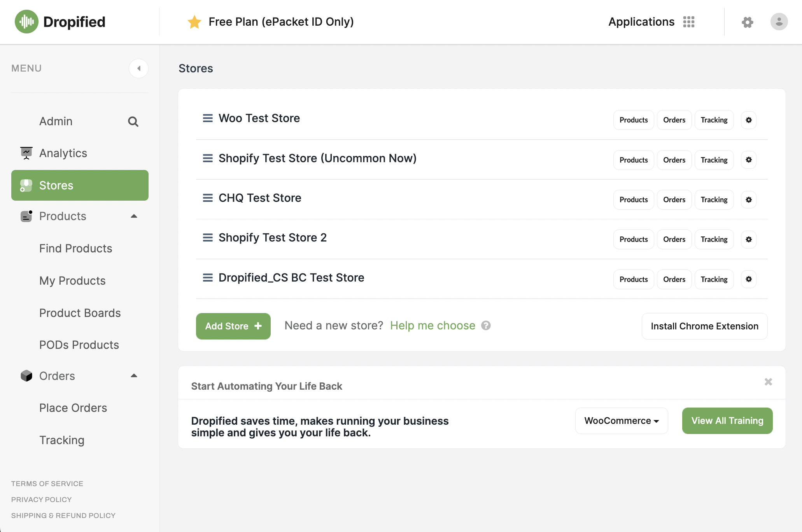
Task: Click the Admin search magnifier icon
Action: (133, 122)
